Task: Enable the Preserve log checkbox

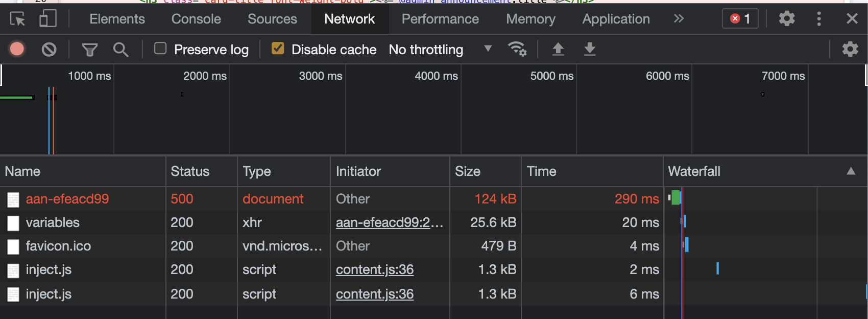Action: tap(160, 49)
